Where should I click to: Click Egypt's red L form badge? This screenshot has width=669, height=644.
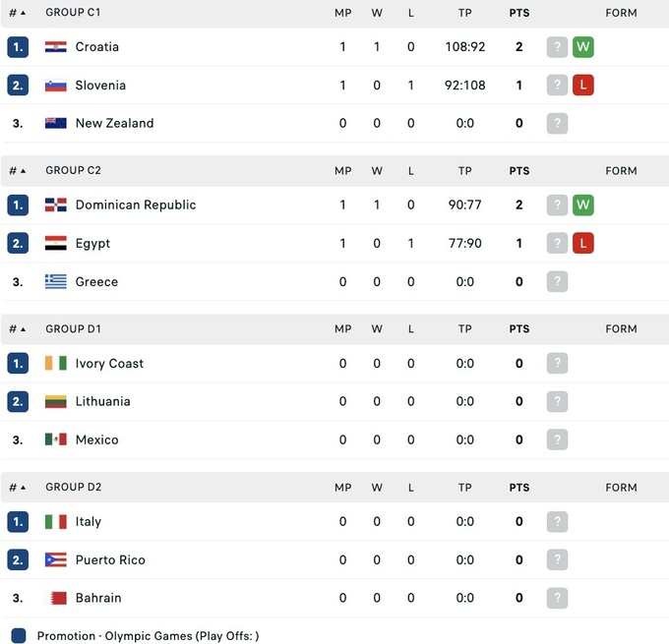pos(583,244)
